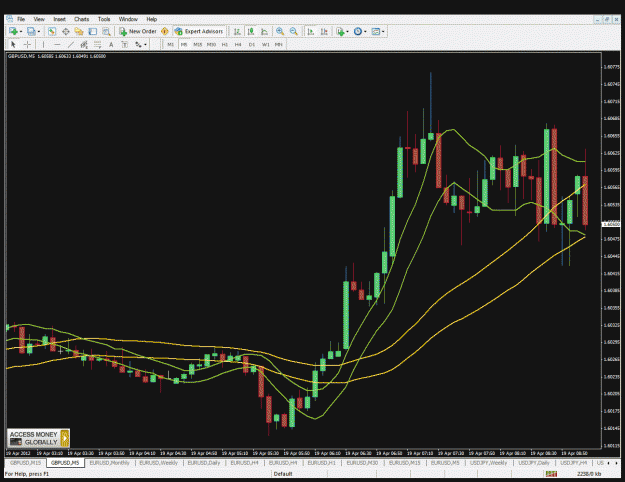Image resolution: width=625 pixels, height=482 pixels.
Task: Click the Access Money Globally banner
Action: pyautogui.click(x=38, y=438)
